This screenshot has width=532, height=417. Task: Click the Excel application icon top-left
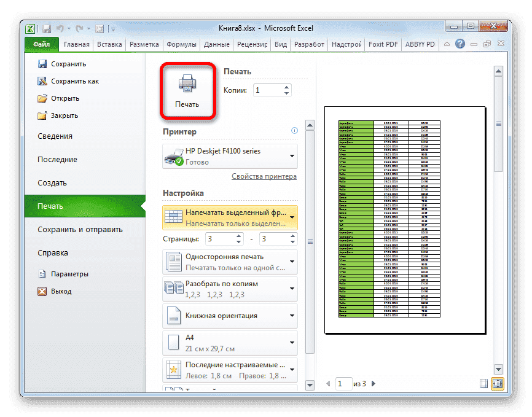point(29,28)
